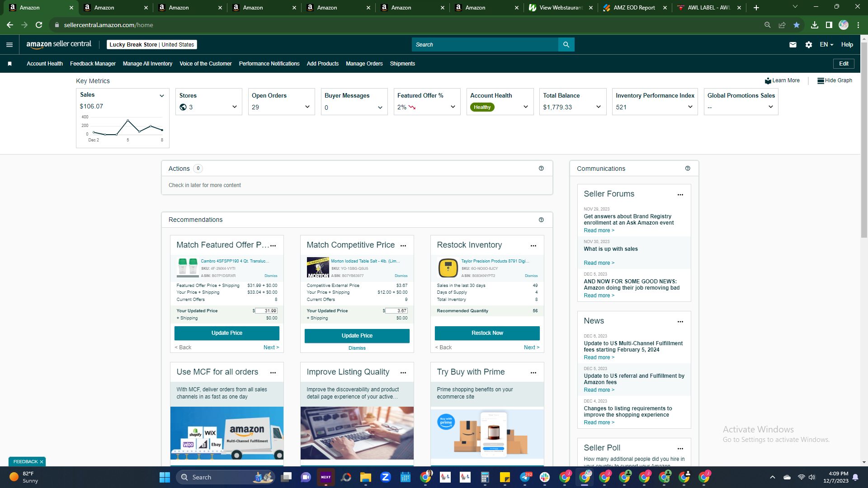Expand the Buyer Messages dropdown
Viewport: 868px width, 488px height.
point(380,108)
